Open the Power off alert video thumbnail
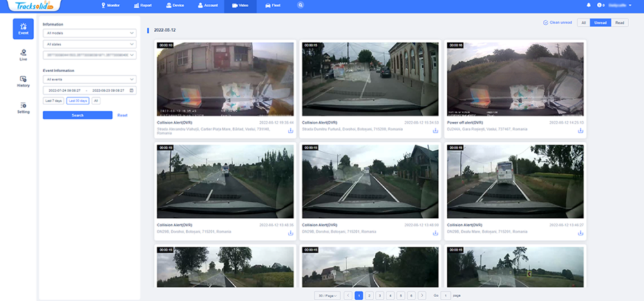The image size is (644, 301). (x=515, y=79)
